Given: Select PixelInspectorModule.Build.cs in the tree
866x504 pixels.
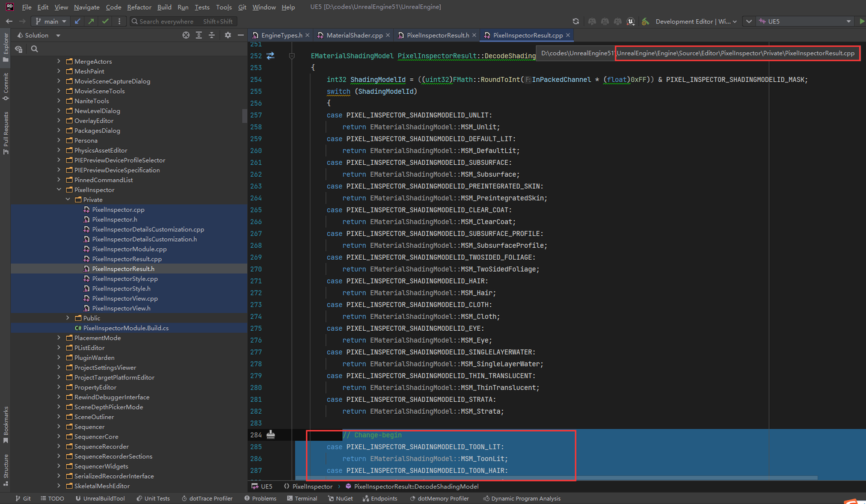Looking at the screenshot, I should pyautogui.click(x=134, y=328).
